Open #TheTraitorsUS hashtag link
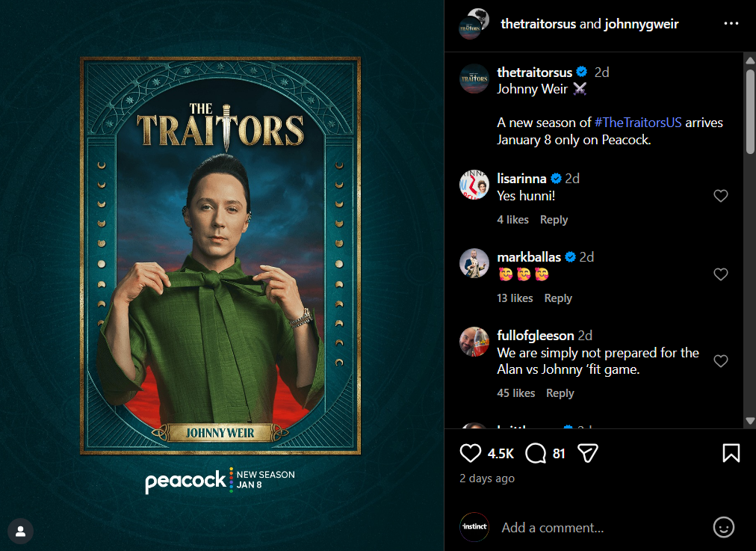 (638, 123)
